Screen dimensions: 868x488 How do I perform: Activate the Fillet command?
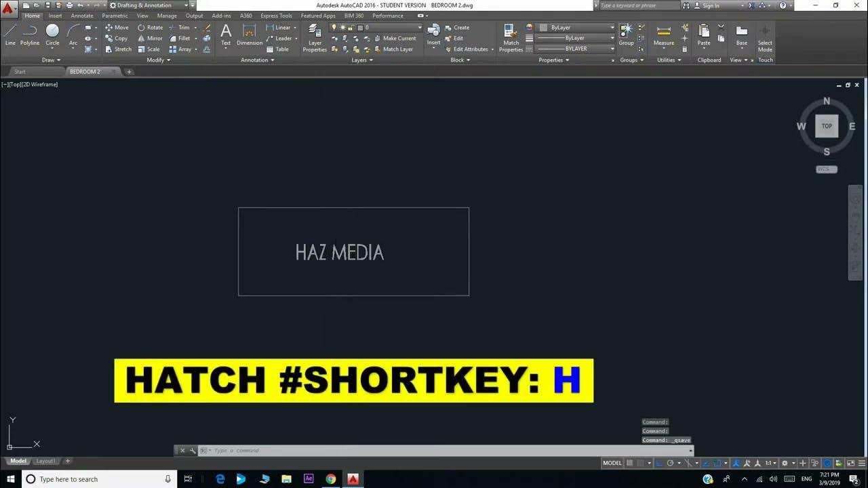(x=180, y=39)
